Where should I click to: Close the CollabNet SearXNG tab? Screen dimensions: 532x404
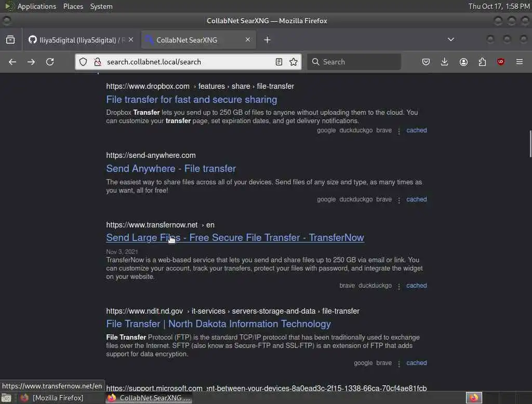[248, 39]
